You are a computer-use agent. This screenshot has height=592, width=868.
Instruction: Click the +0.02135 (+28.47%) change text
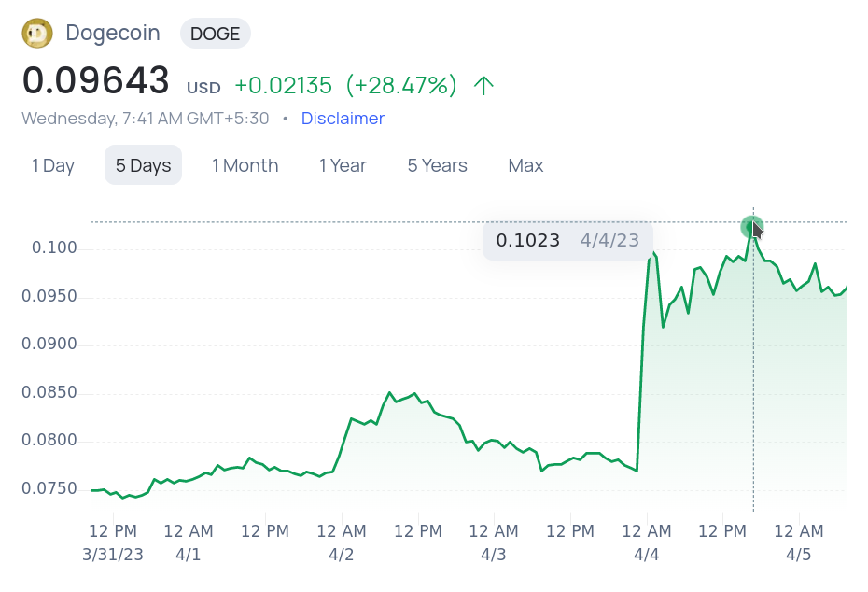coord(346,86)
